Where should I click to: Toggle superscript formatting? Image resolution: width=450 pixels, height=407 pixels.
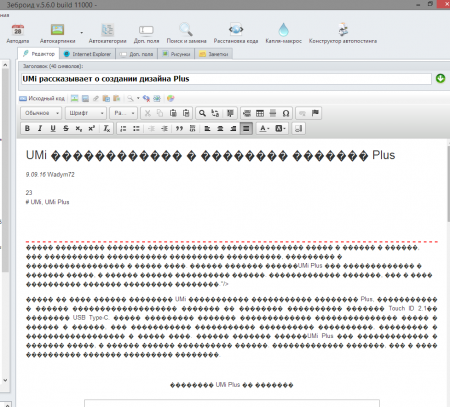(x=92, y=129)
